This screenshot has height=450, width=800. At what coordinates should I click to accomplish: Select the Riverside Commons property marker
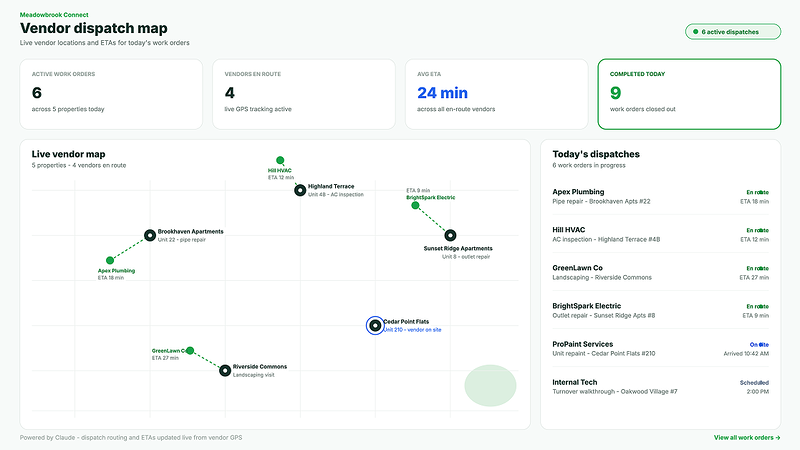click(x=225, y=370)
